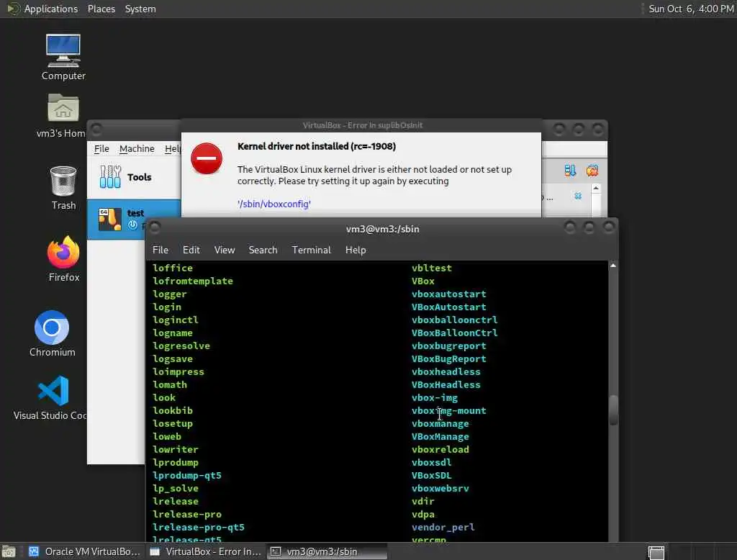The width and height of the screenshot is (737, 560).
Task: Open the terminal Search menu
Action: pos(263,250)
